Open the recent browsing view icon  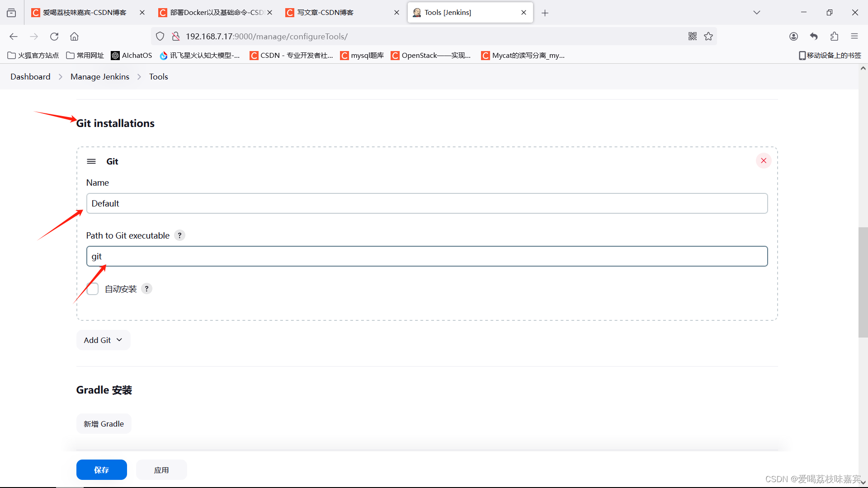point(11,13)
